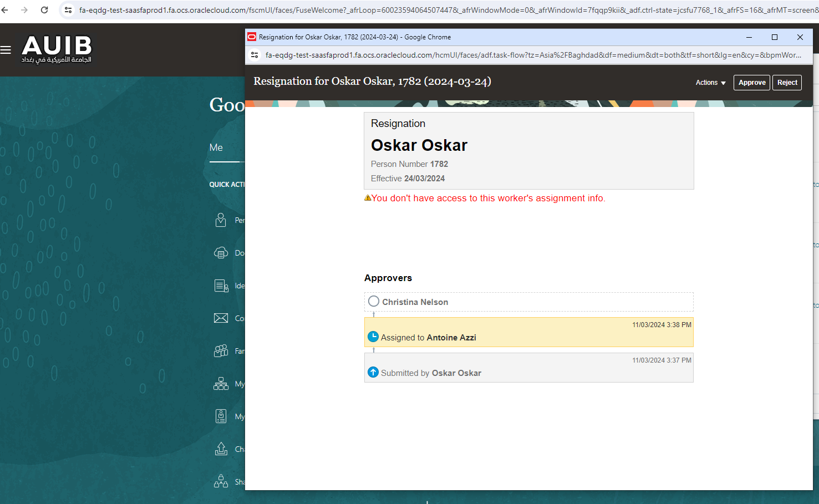Select the circle next to Christina Nelson
The width and height of the screenshot is (819, 504).
pos(374,301)
